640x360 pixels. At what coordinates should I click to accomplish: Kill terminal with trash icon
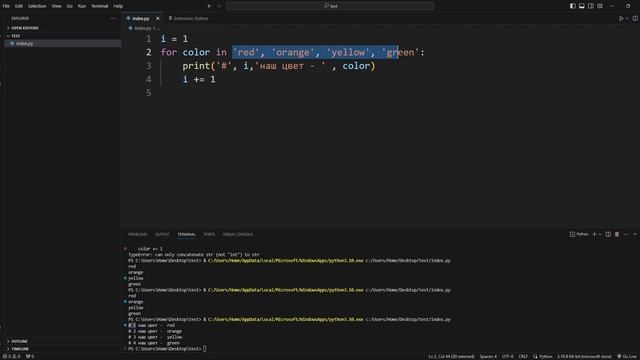[x=617, y=234]
